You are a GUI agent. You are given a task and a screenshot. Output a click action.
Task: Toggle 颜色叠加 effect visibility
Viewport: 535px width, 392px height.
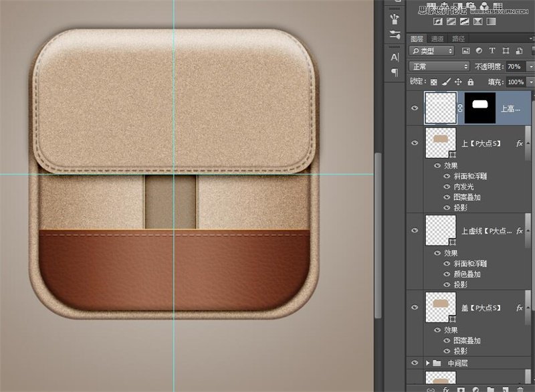pos(447,274)
